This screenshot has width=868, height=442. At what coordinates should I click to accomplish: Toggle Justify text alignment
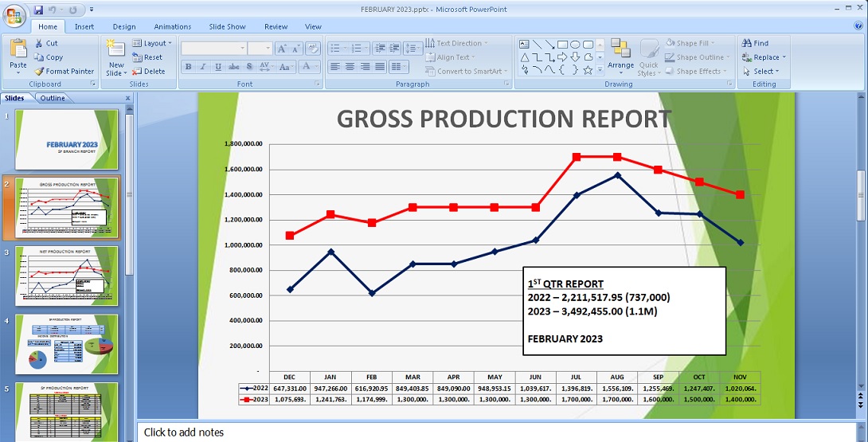coord(380,67)
